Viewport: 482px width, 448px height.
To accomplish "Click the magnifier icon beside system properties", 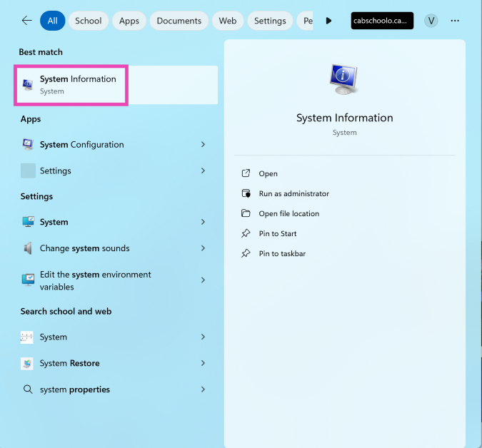I will 28,390.
